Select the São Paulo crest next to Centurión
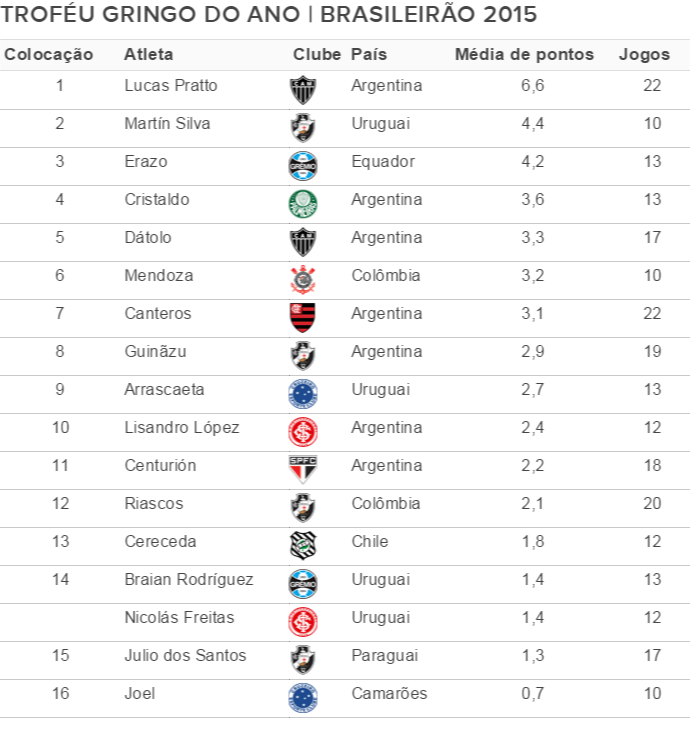The width and height of the screenshot is (690, 747). point(302,469)
